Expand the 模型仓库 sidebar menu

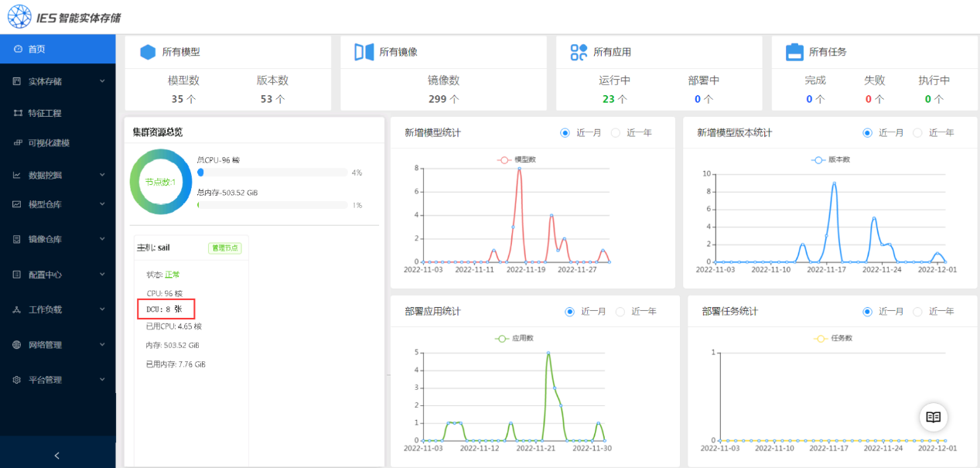click(57, 204)
